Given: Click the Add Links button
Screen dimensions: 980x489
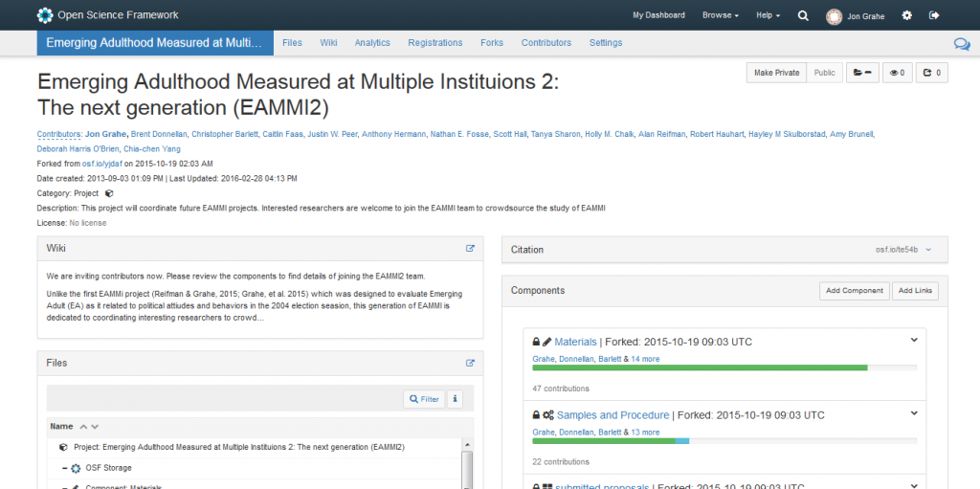Looking at the screenshot, I should coord(915,291).
